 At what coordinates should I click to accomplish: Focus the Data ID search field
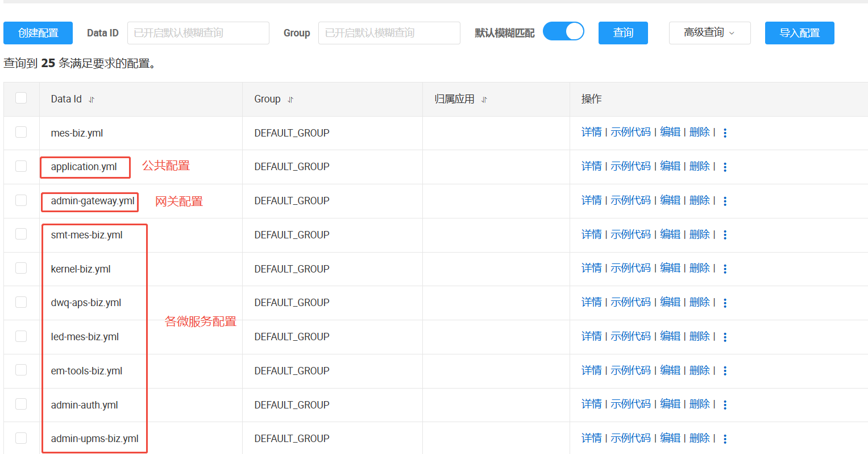(x=198, y=33)
